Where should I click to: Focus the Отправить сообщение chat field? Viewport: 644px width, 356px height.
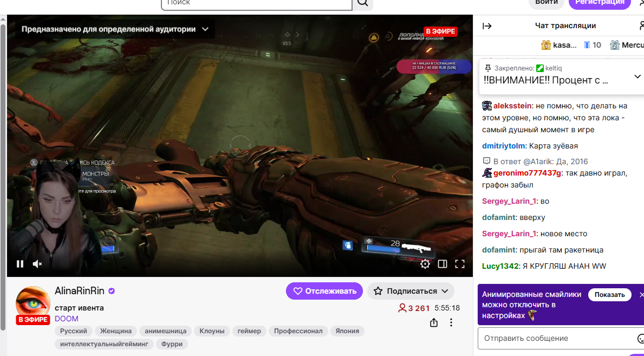click(x=555, y=339)
